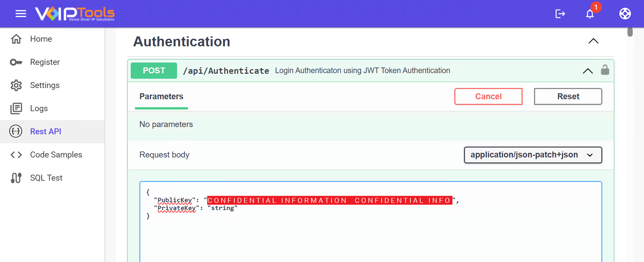
Task: Click the Register key icon
Action: coord(16,62)
